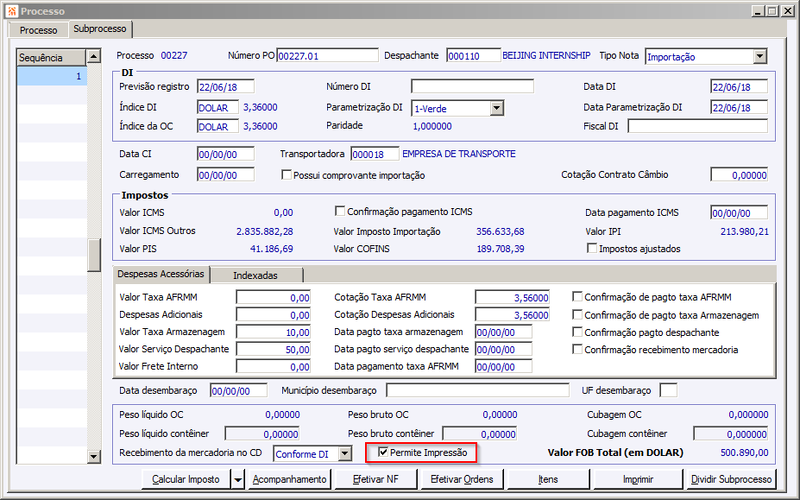Tick Impostos ajustados checkbox

[x=591, y=248]
